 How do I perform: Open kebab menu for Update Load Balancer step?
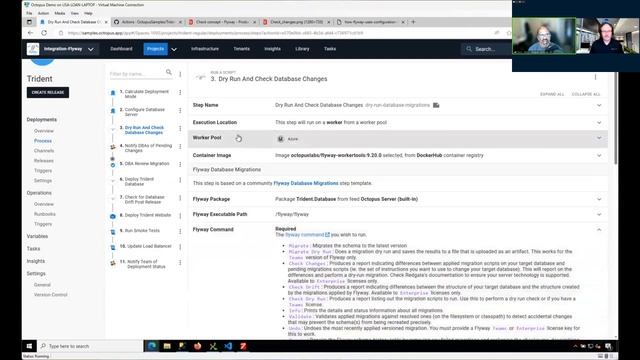(x=180, y=247)
